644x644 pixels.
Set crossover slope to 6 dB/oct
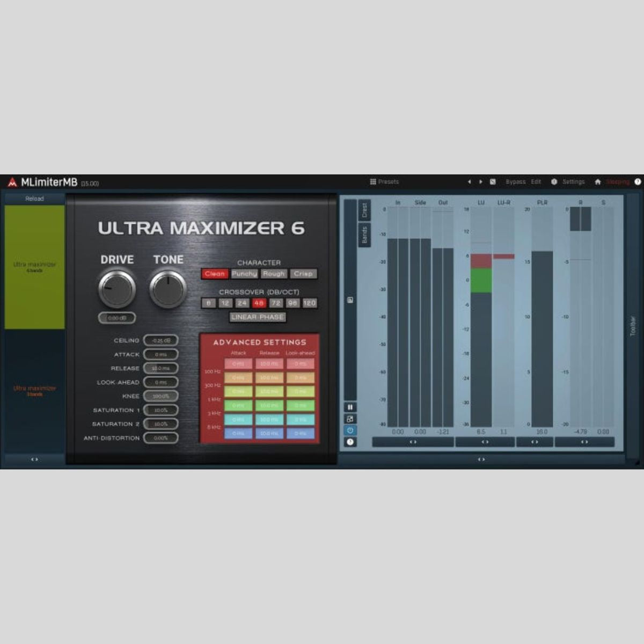click(x=209, y=303)
